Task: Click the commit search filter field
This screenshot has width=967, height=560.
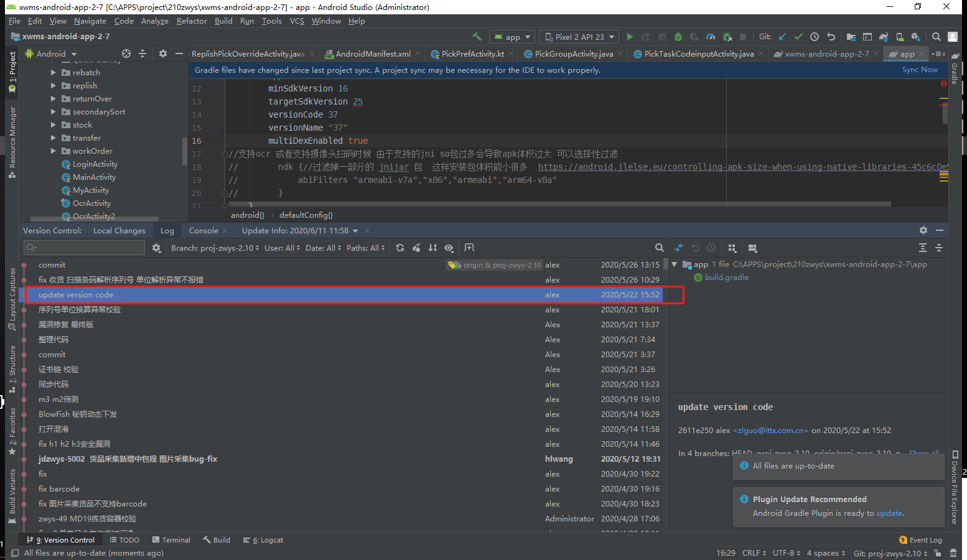Action: (x=84, y=247)
